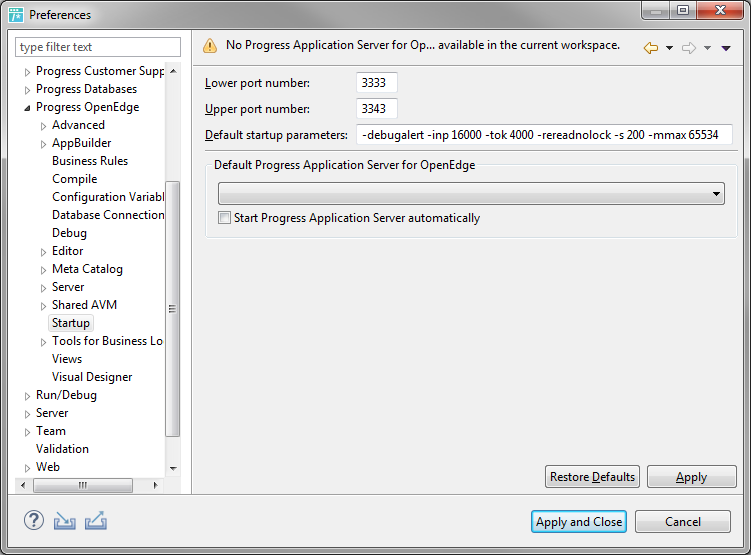The width and height of the screenshot is (751, 555).
Task: Select the Startup preference page
Action: pyautogui.click(x=71, y=323)
